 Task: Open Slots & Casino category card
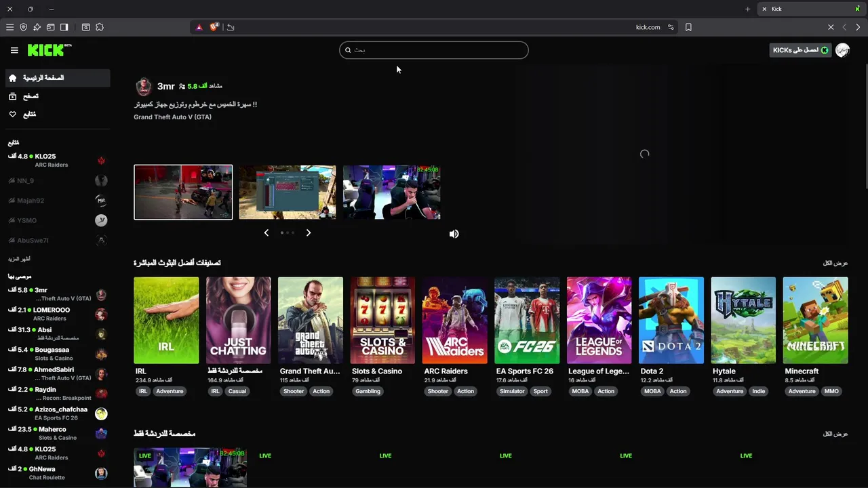(x=382, y=320)
